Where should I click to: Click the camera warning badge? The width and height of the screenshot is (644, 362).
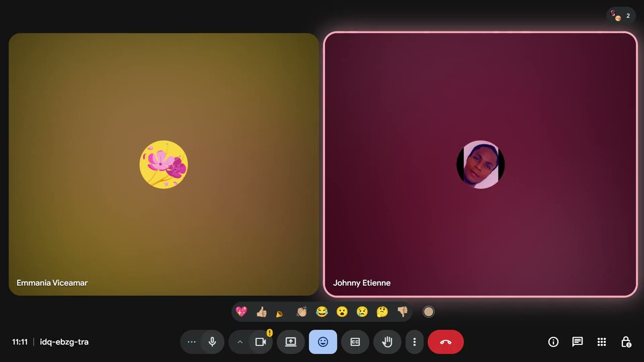270,333
